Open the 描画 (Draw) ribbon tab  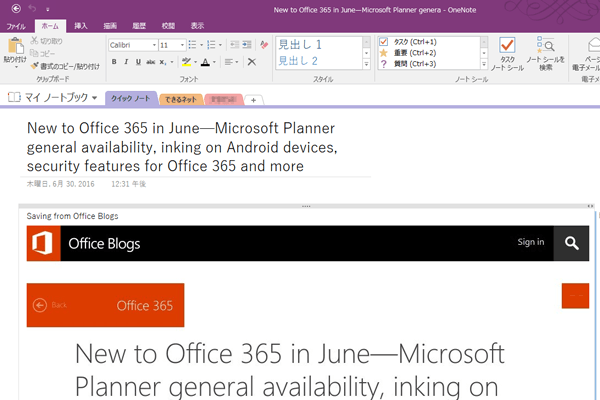pyautogui.click(x=110, y=26)
